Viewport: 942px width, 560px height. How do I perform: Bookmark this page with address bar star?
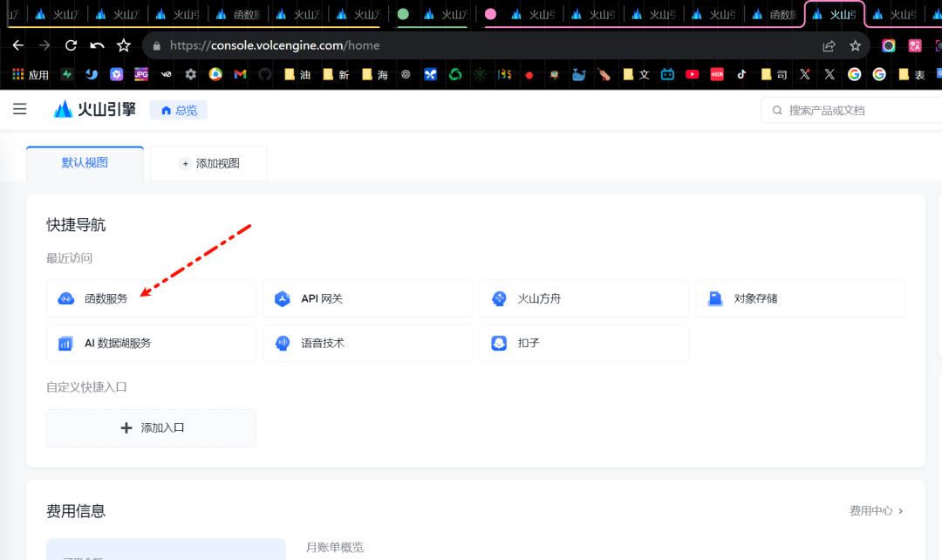pyautogui.click(x=856, y=45)
